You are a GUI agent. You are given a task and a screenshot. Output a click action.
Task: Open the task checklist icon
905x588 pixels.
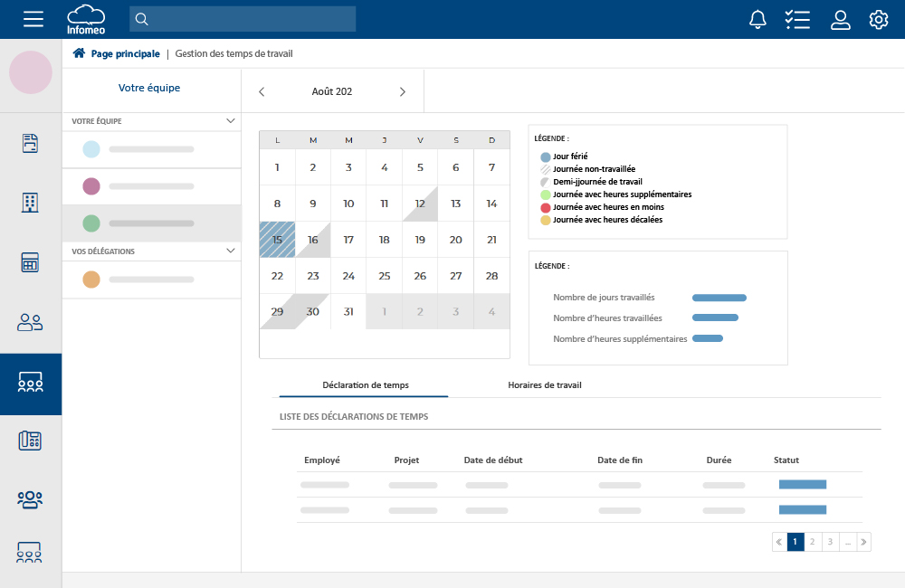coord(797,19)
